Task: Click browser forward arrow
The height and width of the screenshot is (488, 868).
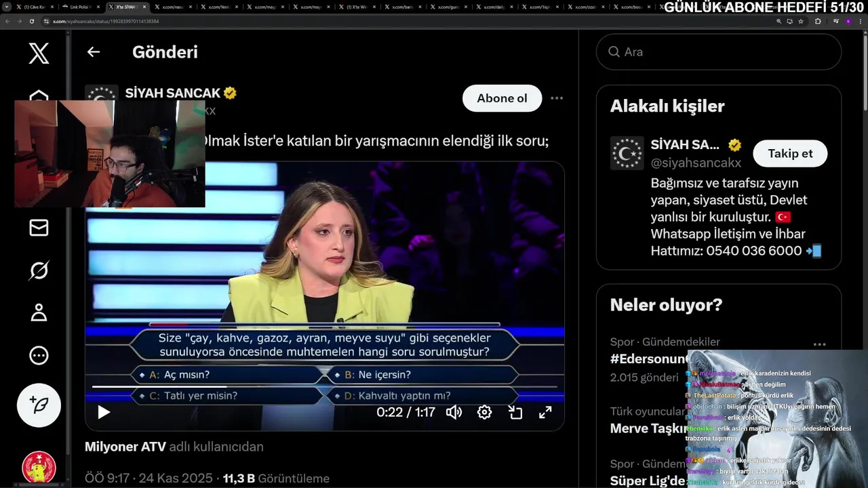Action: click(x=19, y=21)
